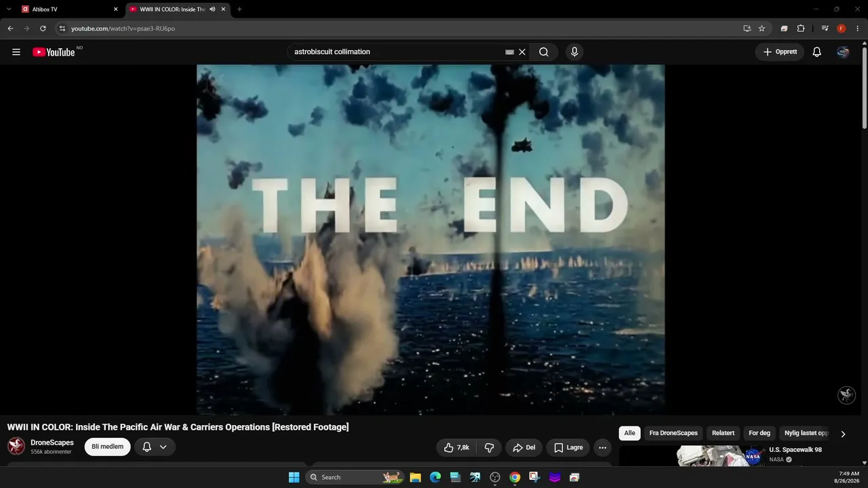Open a new browser tab
868x488 pixels.
pos(239,9)
